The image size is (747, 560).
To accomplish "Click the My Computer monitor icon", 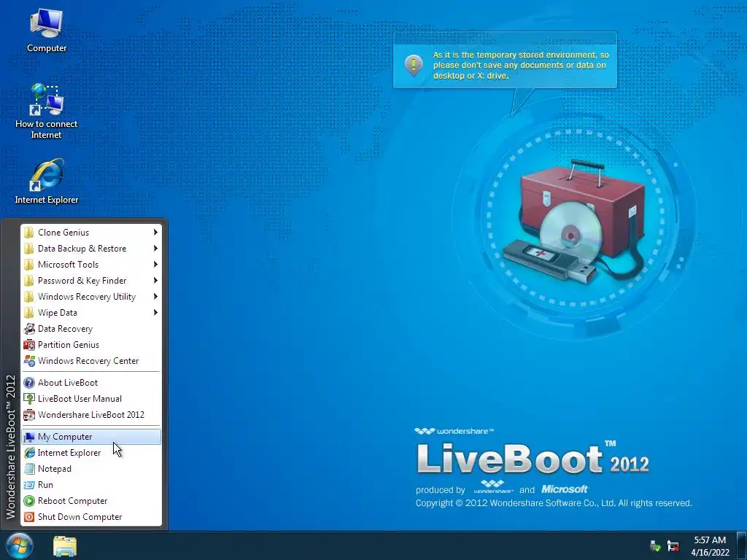I will (x=29, y=437).
